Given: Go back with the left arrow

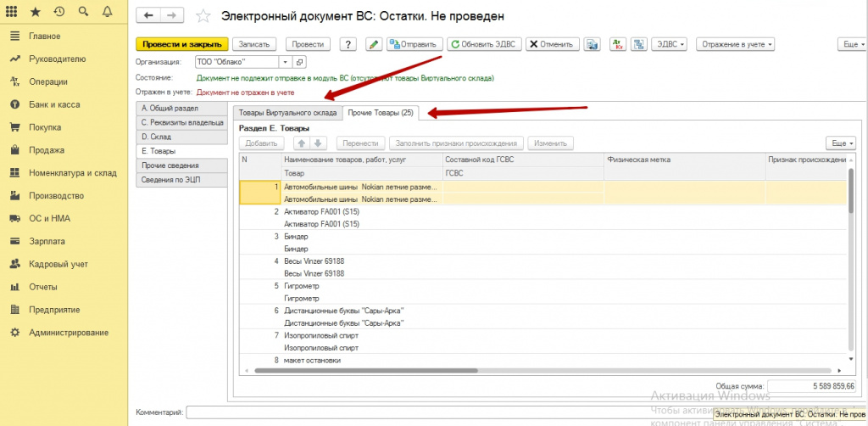Looking at the screenshot, I should click(147, 16).
